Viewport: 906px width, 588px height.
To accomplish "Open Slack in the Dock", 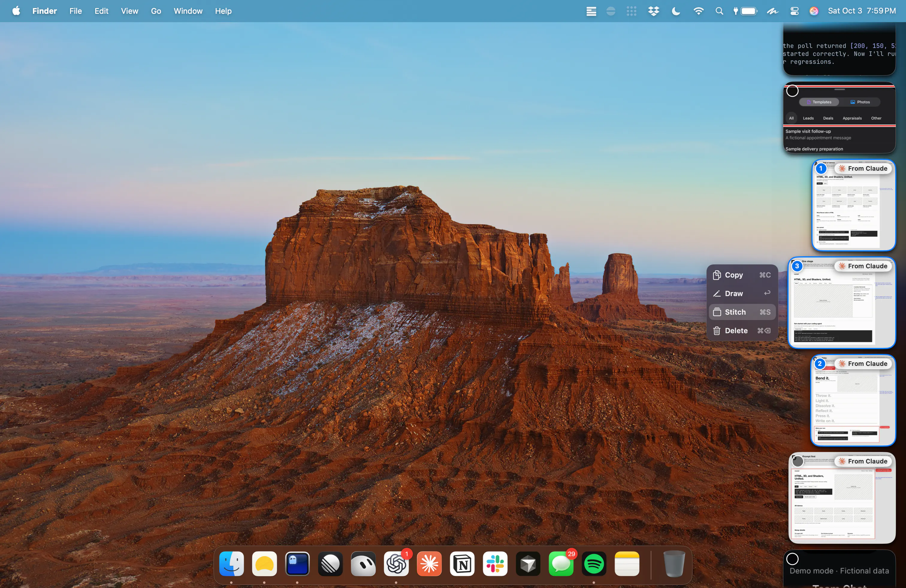I will (x=495, y=564).
